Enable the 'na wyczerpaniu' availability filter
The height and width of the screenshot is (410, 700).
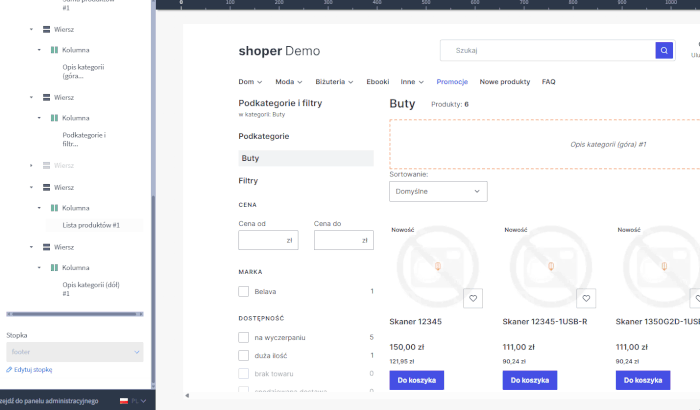coord(243,338)
